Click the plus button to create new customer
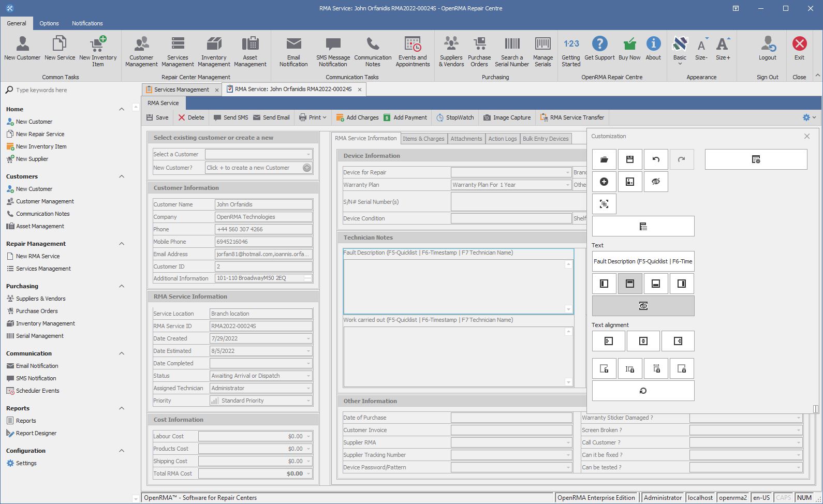Screen dimensions: 823x504 pos(307,168)
